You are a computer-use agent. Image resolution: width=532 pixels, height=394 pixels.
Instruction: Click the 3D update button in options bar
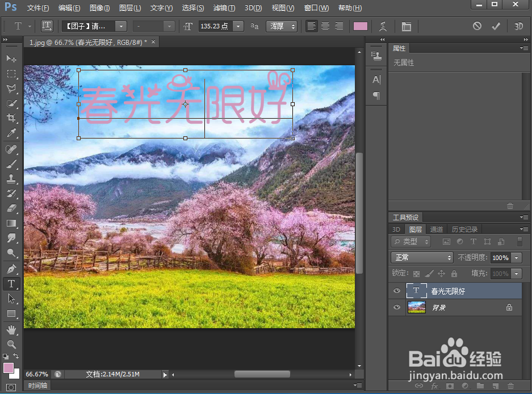pyautogui.click(x=518, y=26)
